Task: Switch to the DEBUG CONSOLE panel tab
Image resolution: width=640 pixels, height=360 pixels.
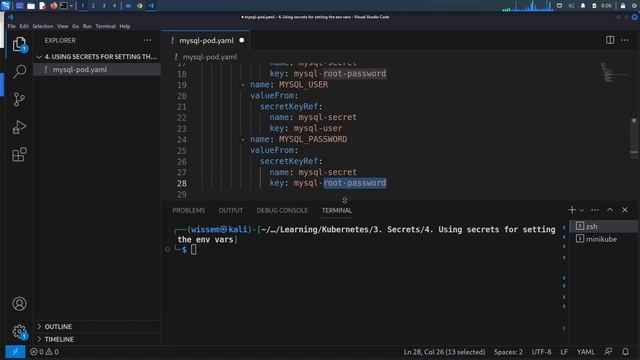Action: 282,210
